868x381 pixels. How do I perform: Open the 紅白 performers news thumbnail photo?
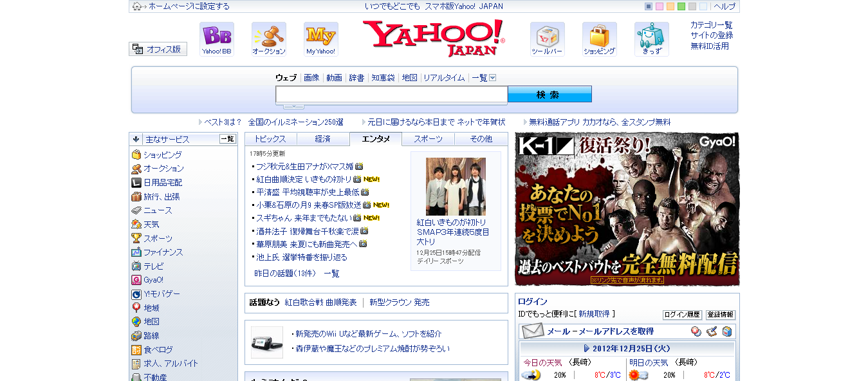[x=456, y=187]
